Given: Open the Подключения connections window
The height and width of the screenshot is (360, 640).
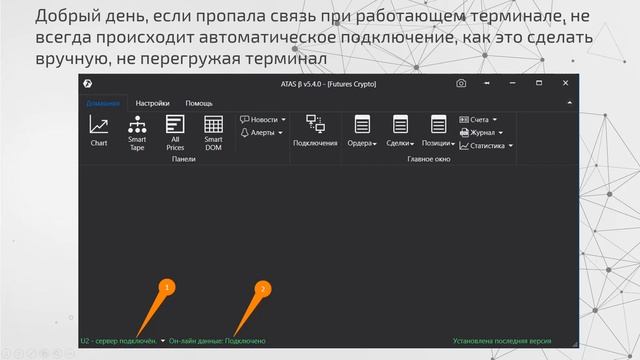Looking at the screenshot, I should 315,130.
